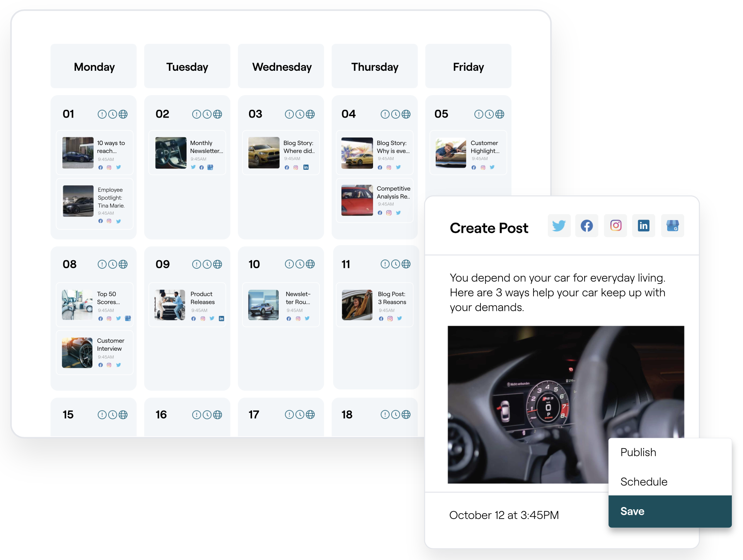Select the Friday column header
The width and height of the screenshot is (743, 560).
click(468, 67)
